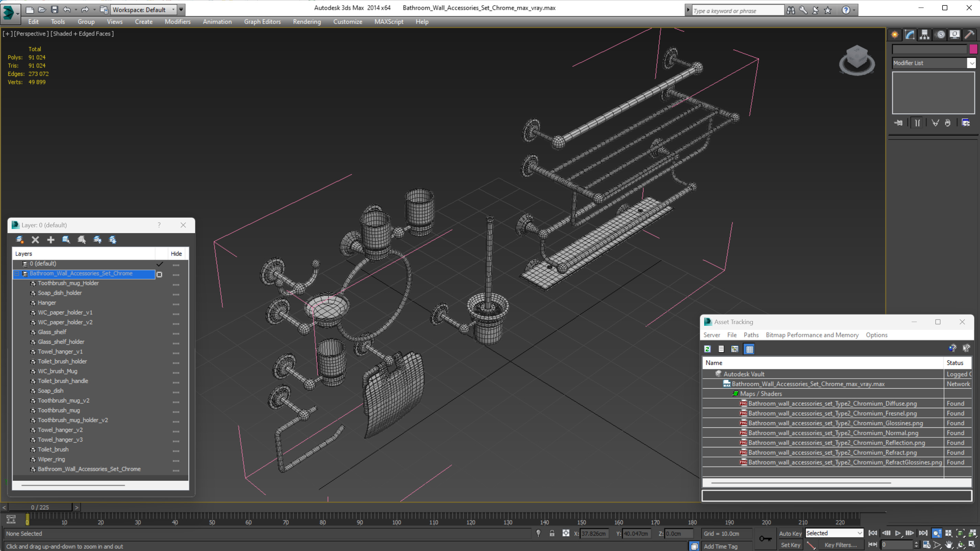Screen dimensions: 980x551
Task: Click the New Scene toolbar icon
Action: click(29, 10)
